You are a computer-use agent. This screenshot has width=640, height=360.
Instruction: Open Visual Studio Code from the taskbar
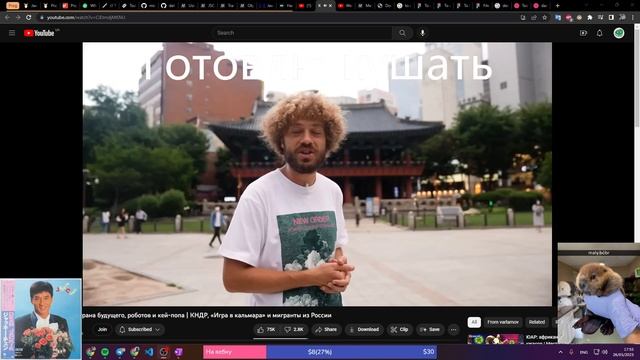(149, 352)
